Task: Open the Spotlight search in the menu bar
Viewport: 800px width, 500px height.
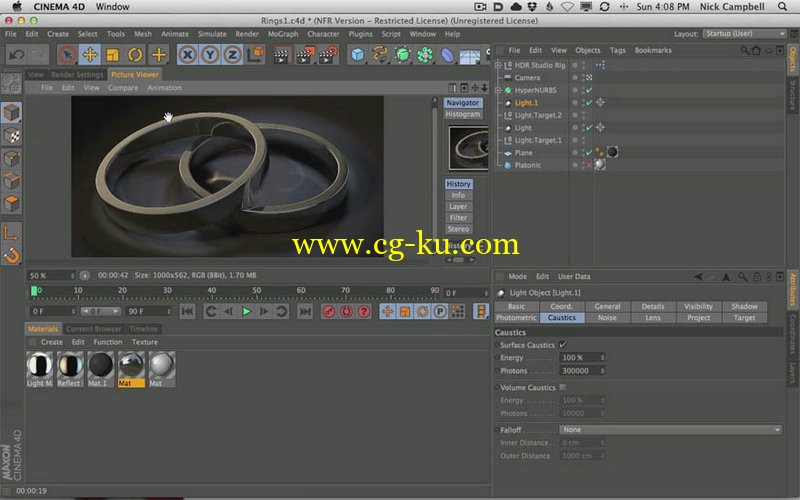Action: click(782, 7)
